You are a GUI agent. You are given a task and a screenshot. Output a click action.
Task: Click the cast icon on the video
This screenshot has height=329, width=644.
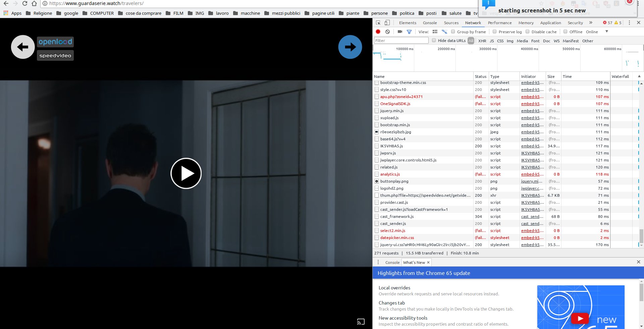coord(361,321)
